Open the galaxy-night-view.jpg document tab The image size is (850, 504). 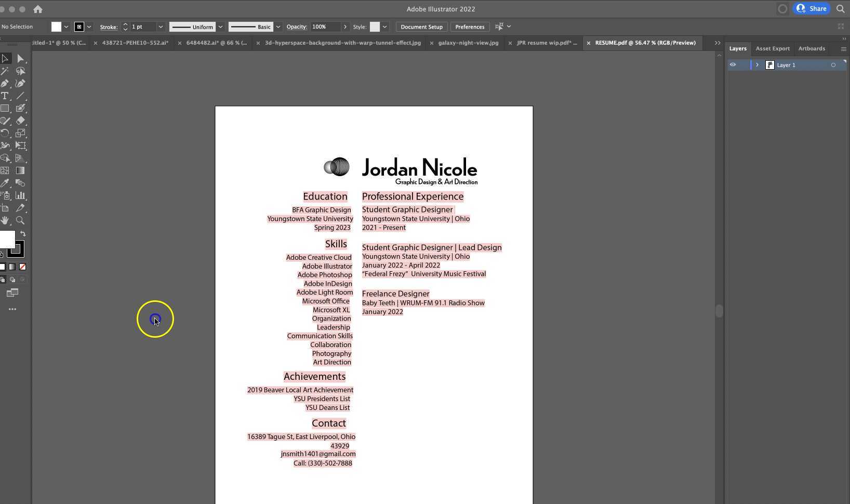pyautogui.click(x=468, y=43)
